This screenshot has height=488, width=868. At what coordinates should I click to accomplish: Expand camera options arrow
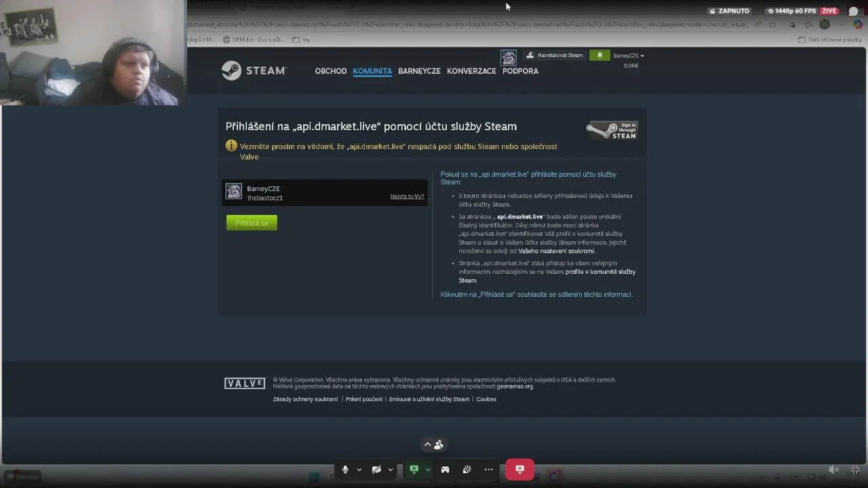(390, 469)
